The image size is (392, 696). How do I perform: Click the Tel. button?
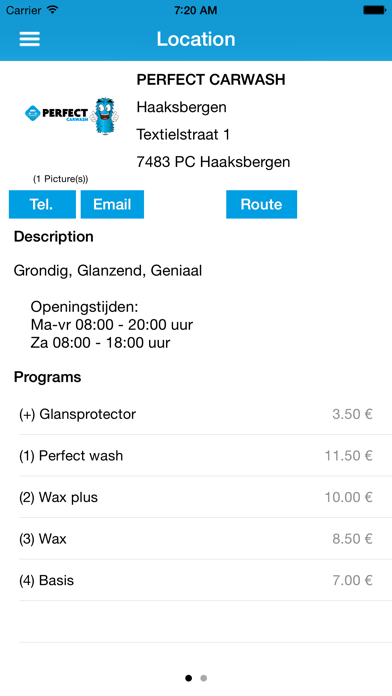(x=42, y=204)
